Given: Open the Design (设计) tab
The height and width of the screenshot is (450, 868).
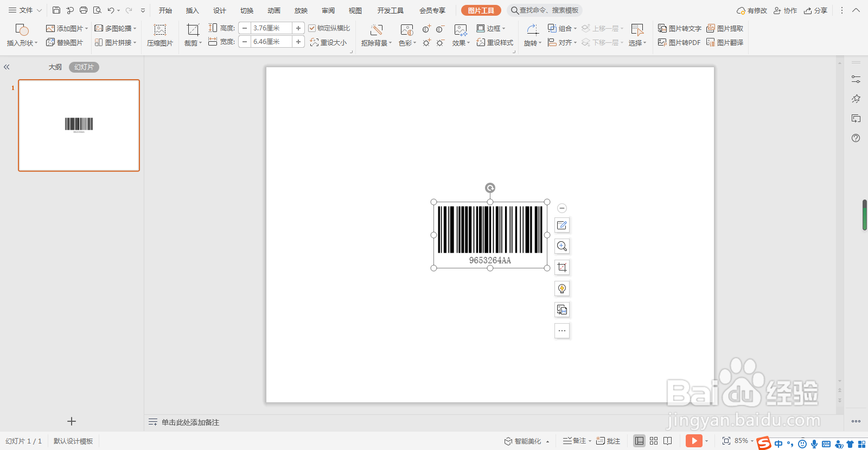Looking at the screenshot, I should tap(220, 10).
